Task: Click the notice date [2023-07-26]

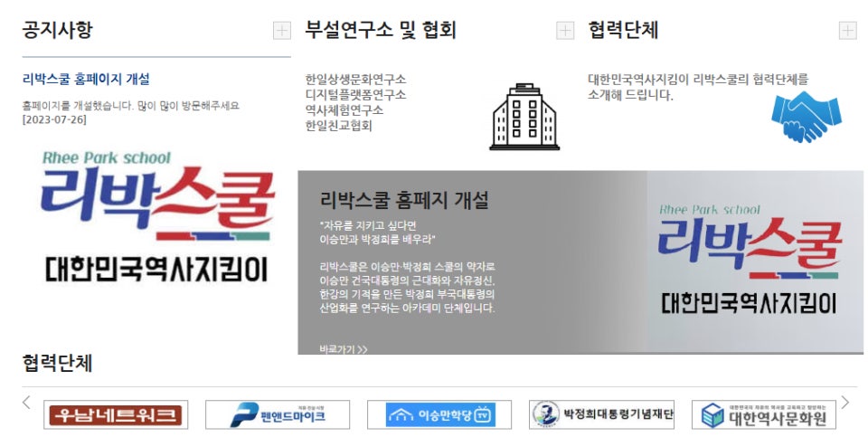Action: 54,119
